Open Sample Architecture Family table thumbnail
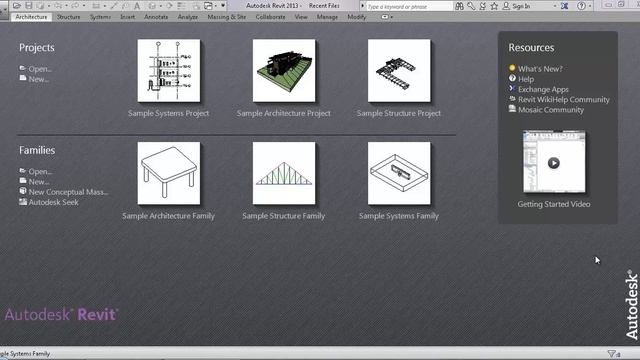The height and width of the screenshot is (360, 640). coord(169,173)
